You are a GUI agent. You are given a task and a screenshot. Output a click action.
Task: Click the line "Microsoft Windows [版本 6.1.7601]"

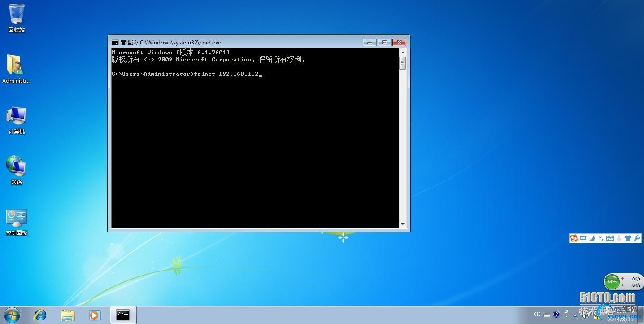[x=170, y=53]
